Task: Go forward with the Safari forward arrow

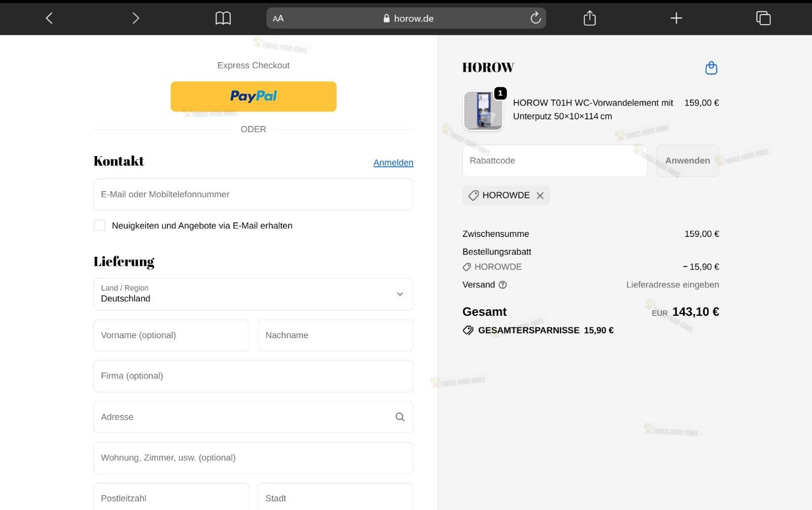Action: 136,18
